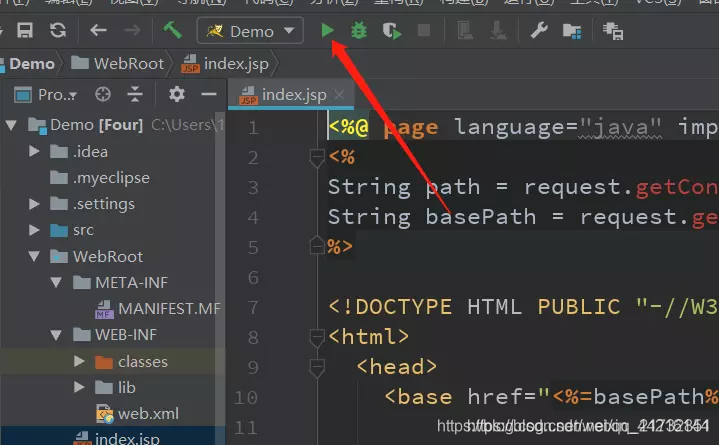Viewport: 719px width, 445px height.
Task: Collapse the WEB-INF folder arrow
Action: coord(56,334)
